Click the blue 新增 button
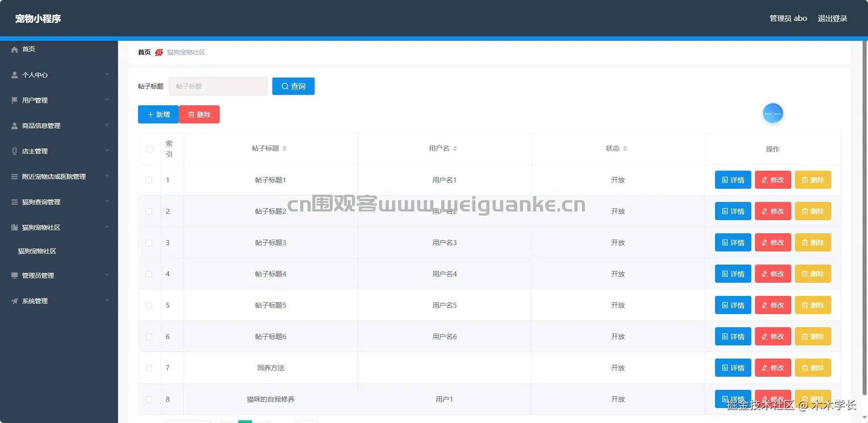This screenshot has height=423, width=868. coord(158,114)
